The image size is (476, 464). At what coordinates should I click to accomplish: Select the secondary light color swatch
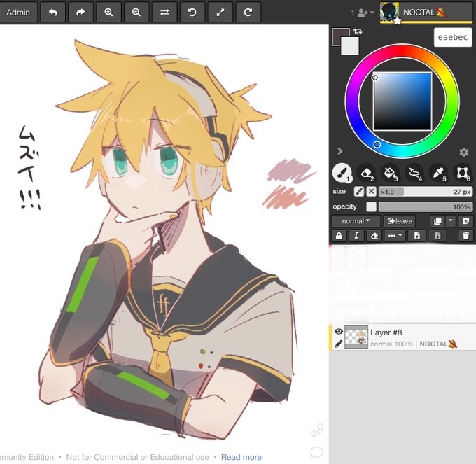pyautogui.click(x=350, y=46)
